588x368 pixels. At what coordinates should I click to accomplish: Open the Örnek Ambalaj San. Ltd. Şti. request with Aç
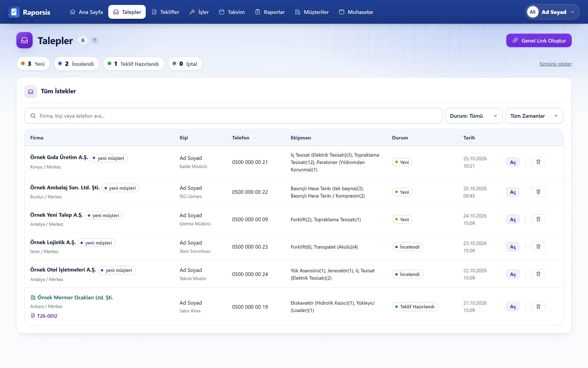pyautogui.click(x=513, y=192)
